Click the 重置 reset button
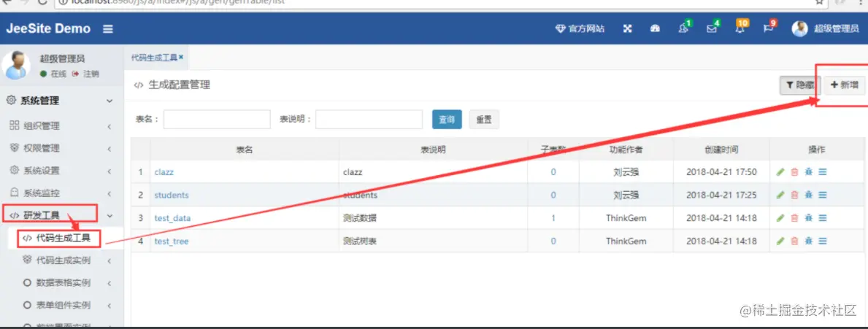Viewport: 868px width, 329px height. [485, 120]
